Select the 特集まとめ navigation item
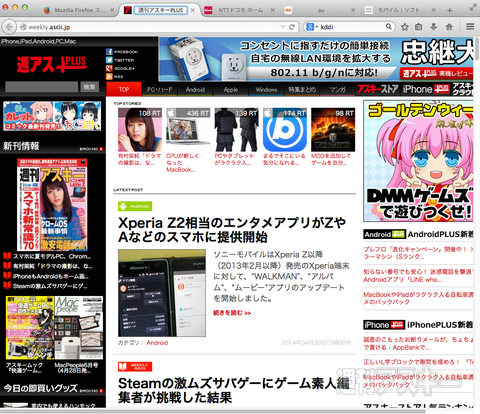This screenshot has height=414, width=480. [302, 89]
